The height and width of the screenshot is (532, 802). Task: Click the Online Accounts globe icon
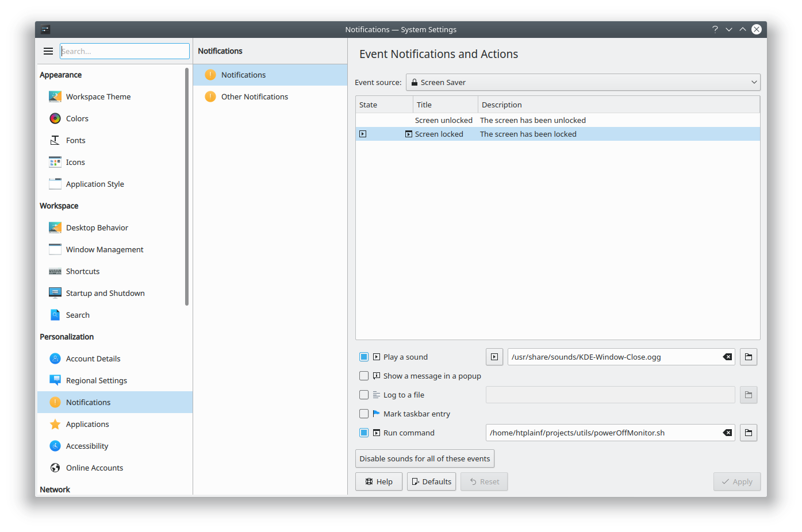click(55, 468)
